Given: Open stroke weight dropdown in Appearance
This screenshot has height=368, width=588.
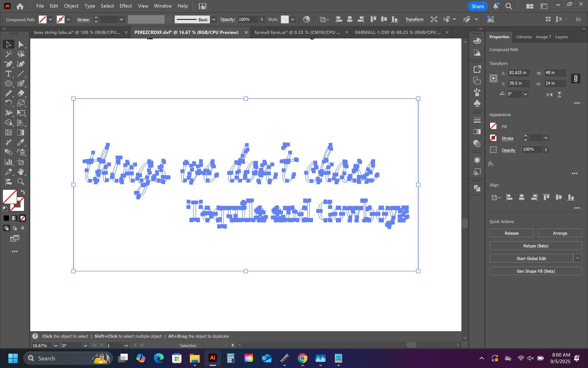Looking at the screenshot, I should [546, 138].
